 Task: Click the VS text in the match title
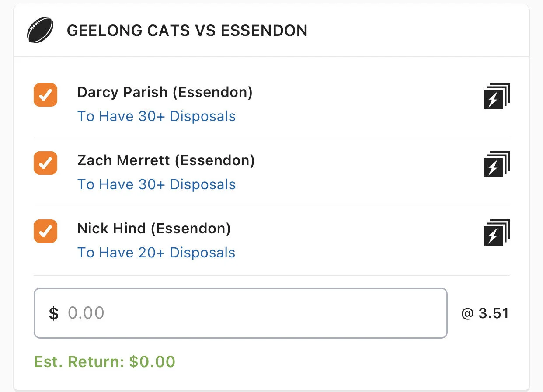(205, 31)
